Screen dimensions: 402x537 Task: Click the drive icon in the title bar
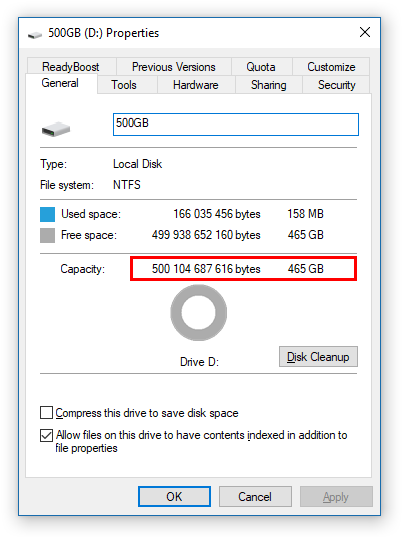pyautogui.click(x=35, y=35)
